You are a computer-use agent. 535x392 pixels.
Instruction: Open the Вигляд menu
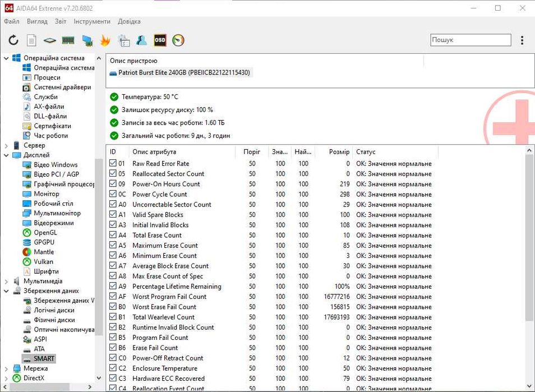37,21
